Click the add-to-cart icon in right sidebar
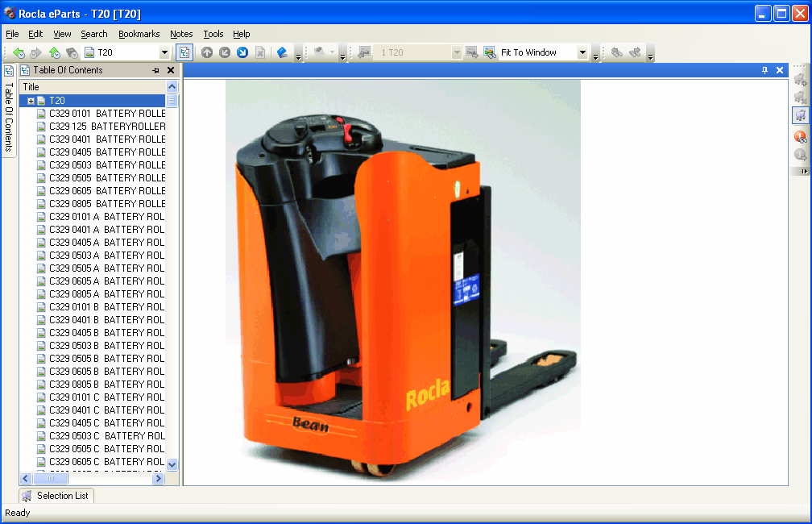The image size is (812, 524). pos(801,79)
